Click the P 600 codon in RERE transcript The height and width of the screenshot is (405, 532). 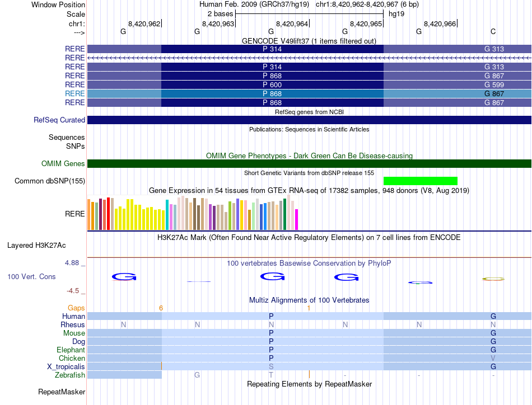coord(272,84)
